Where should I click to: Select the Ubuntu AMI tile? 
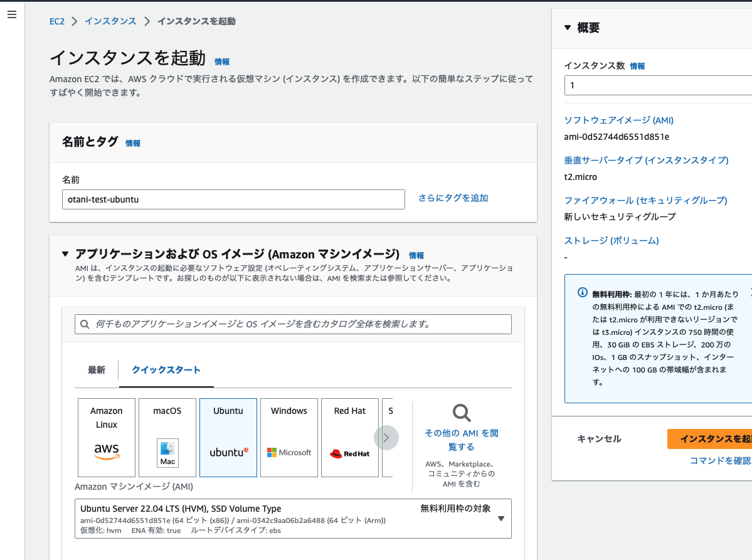point(228,437)
